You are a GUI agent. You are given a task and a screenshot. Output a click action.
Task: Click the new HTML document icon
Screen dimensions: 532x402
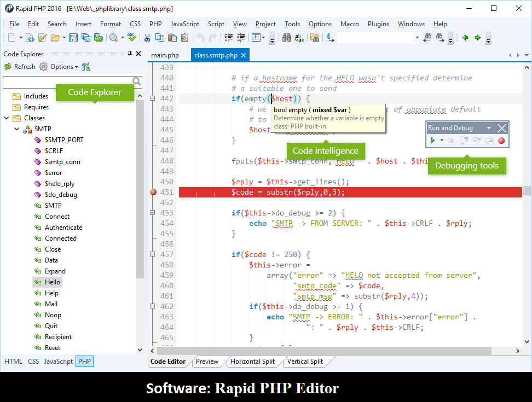tap(30, 38)
